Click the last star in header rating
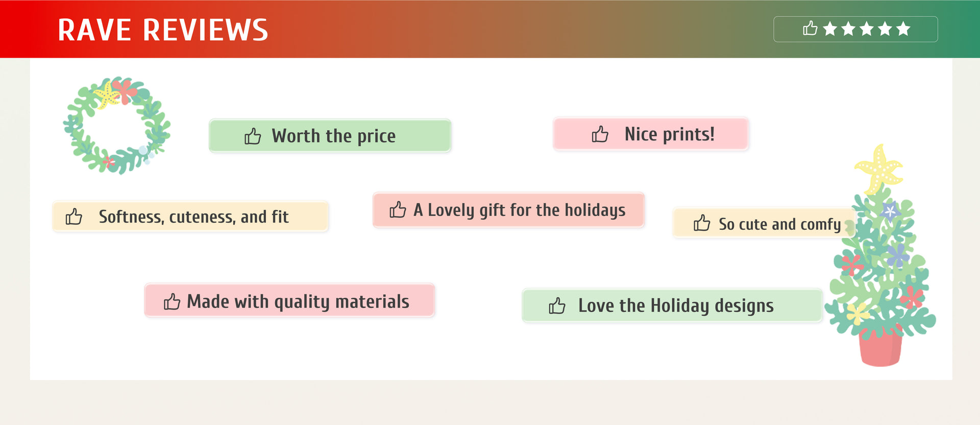980x425 pixels. coord(903,29)
